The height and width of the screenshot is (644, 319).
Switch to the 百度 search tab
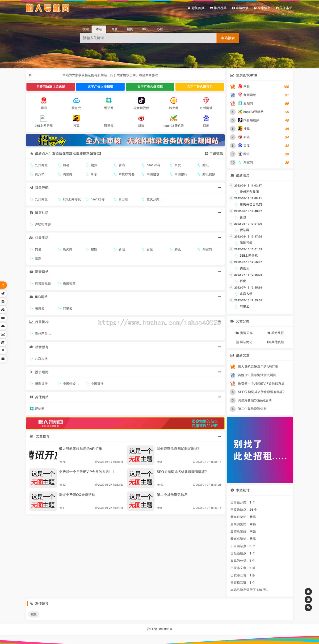114,29
